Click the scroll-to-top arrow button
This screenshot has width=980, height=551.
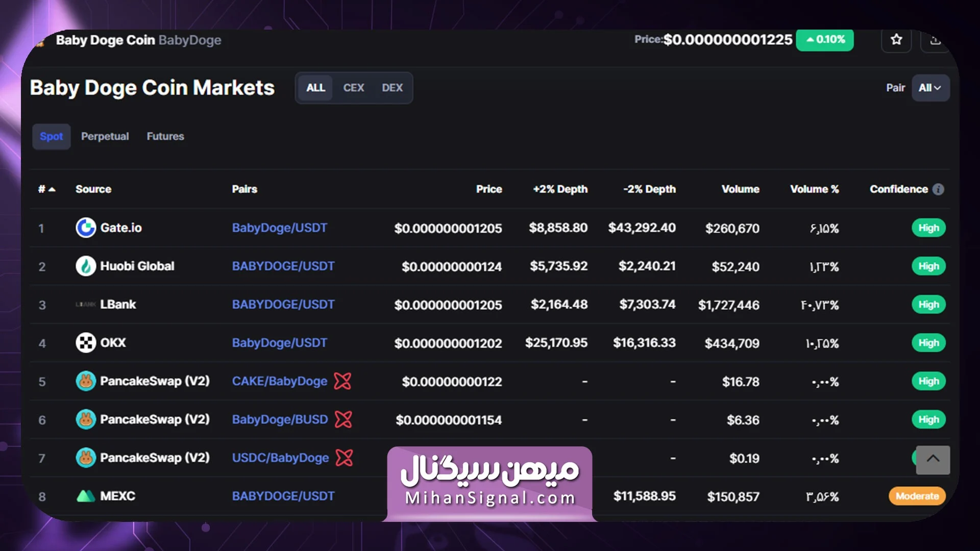(x=933, y=460)
